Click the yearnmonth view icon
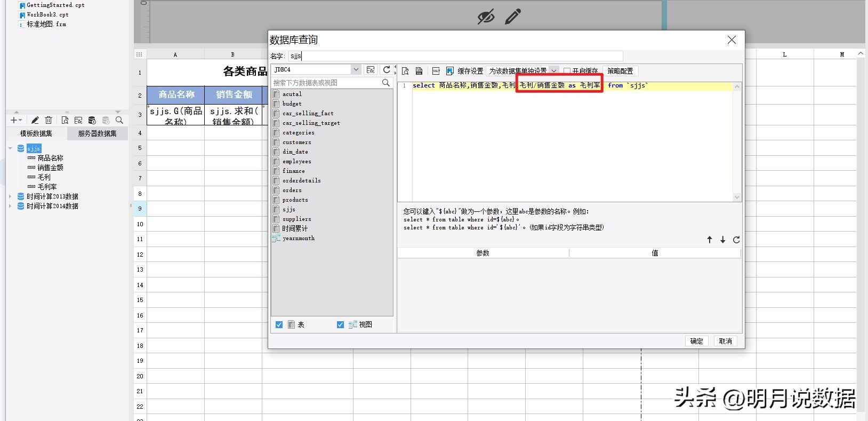Image resolution: width=868 pixels, height=421 pixels. 276,238
